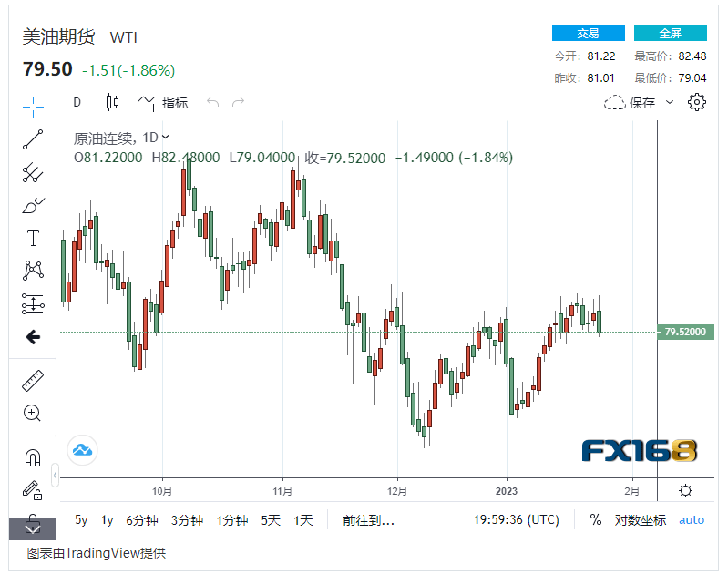Screen dimensions: 728x574
Task: Click the 全屏 fullscreen button
Action: tap(670, 33)
